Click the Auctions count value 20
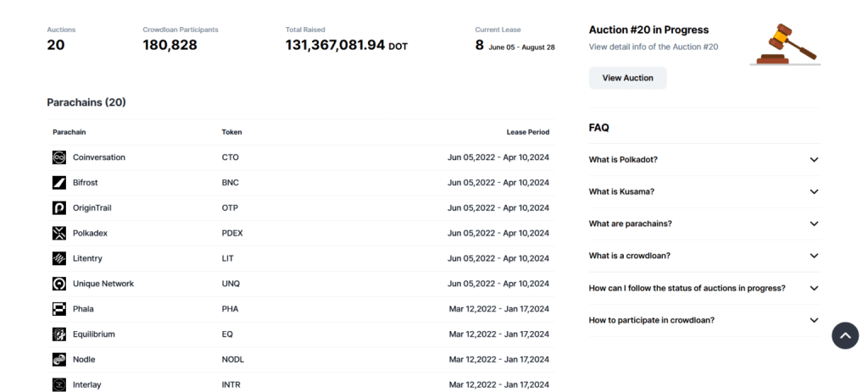868x392 pixels. pos(56,46)
